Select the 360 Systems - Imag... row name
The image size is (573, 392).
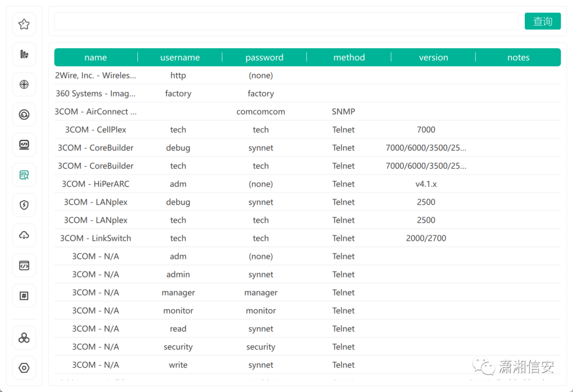coord(95,93)
